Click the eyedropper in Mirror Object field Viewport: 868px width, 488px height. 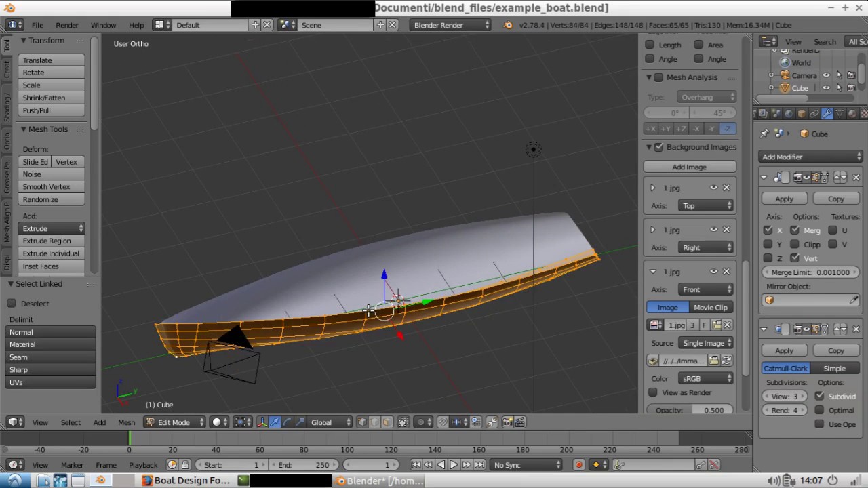point(853,300)
